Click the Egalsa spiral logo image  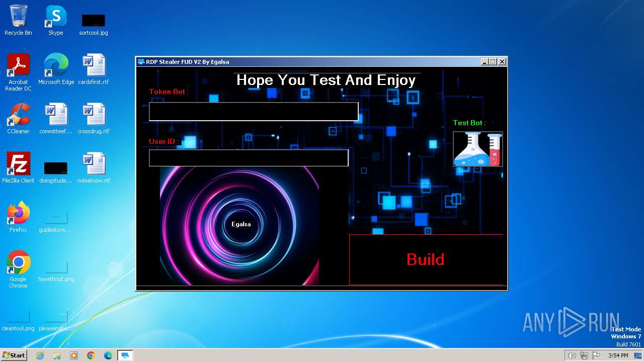(239, 226)
